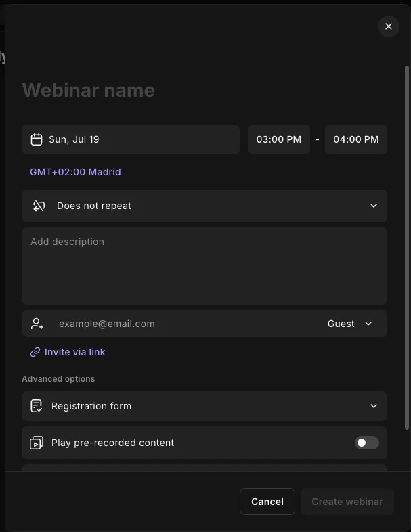Click the no-repeat icon in recurrence row

point(39,206)
